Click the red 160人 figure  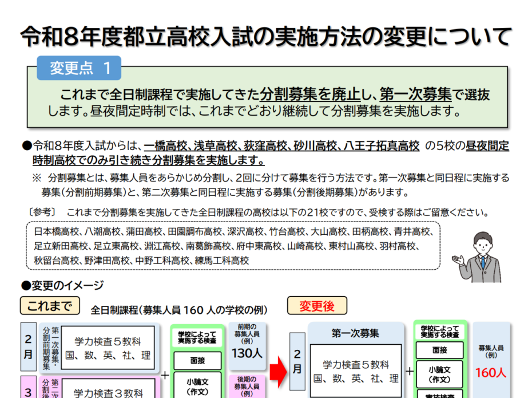click(x=491, y=373)
